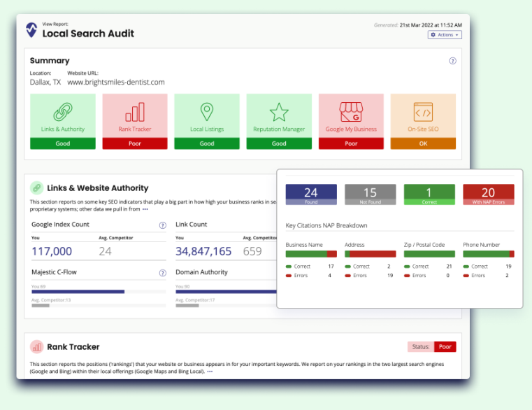Click the Rank Tracker section icon
Image resolution: width=532 pixels, height=410 pixels.
click(x=36, y=347)
